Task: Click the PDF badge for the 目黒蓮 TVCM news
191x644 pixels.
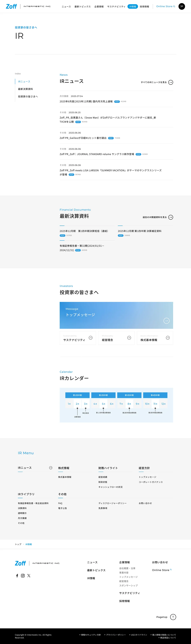Action: 78,122
